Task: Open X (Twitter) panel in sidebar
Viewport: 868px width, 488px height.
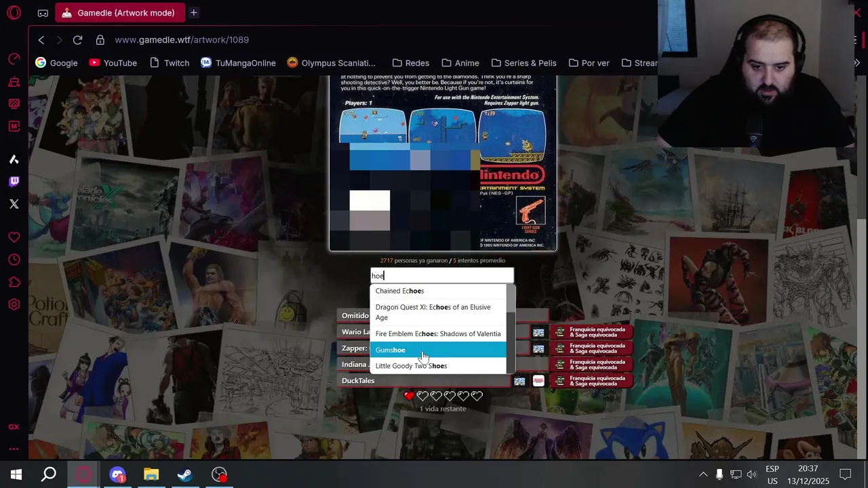Action: pyautogui.click(x=14, y=204)
